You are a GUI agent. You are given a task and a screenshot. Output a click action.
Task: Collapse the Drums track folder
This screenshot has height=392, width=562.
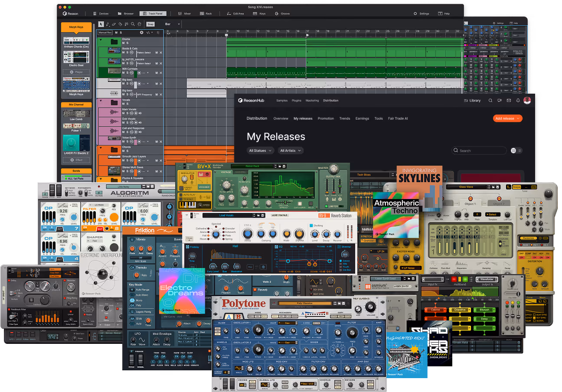pyautogui.click(x=101, y=39)
